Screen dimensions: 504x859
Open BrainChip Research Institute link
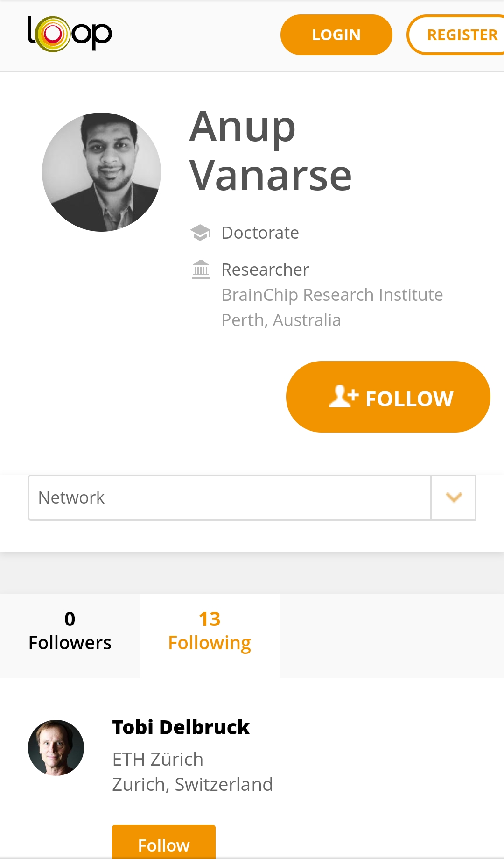pos(332,295)
